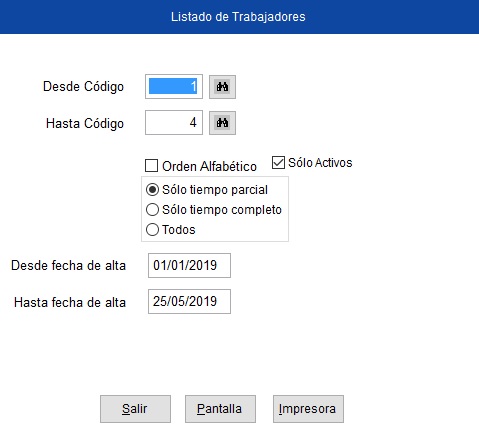Select the Todos radio option

pos(152,230)
